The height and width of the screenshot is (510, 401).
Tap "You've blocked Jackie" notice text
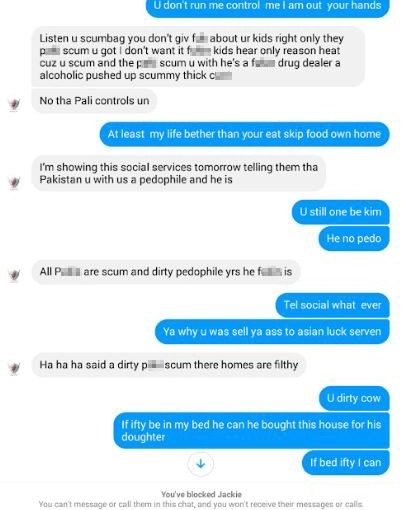click(201, 494)
